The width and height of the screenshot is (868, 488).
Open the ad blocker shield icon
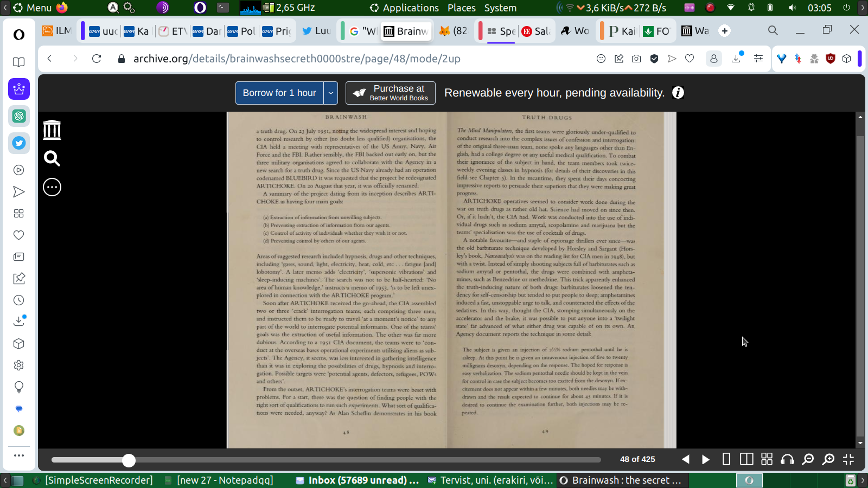654,59
